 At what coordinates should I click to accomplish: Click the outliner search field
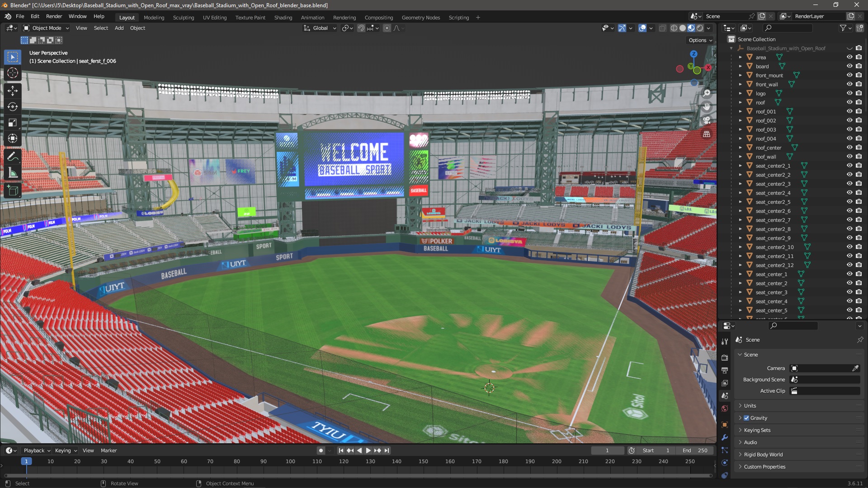[787, 28]
